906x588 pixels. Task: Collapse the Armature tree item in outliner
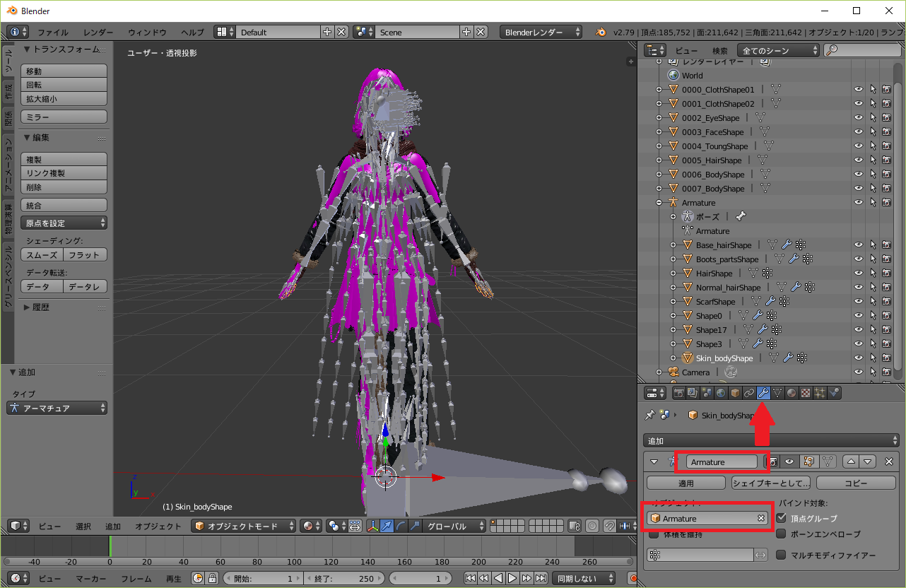point(659,203)
